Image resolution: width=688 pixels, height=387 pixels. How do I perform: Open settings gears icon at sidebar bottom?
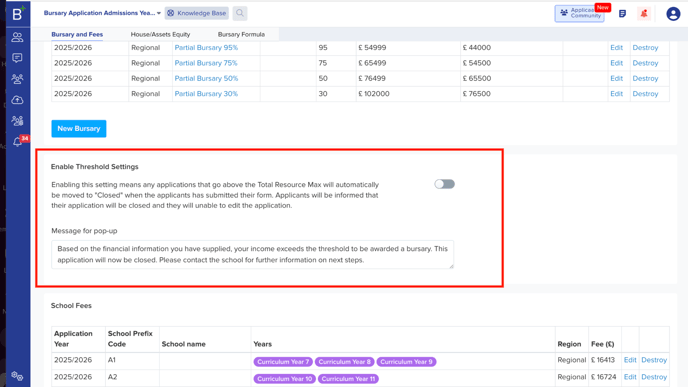click(17, 376)
